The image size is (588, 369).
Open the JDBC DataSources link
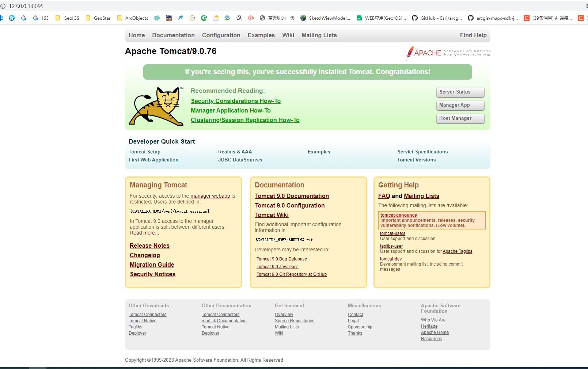[240, 160]
